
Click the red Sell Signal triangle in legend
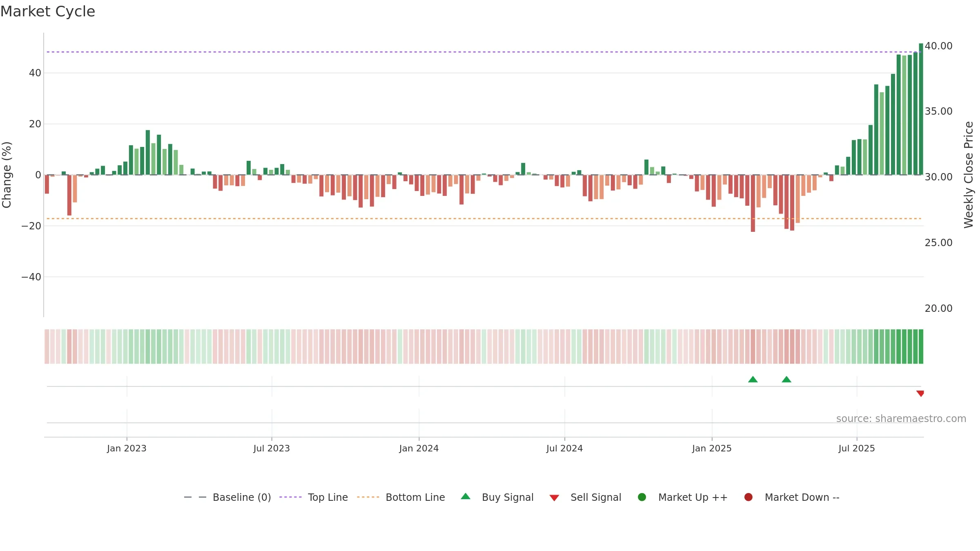coord(554,498)
